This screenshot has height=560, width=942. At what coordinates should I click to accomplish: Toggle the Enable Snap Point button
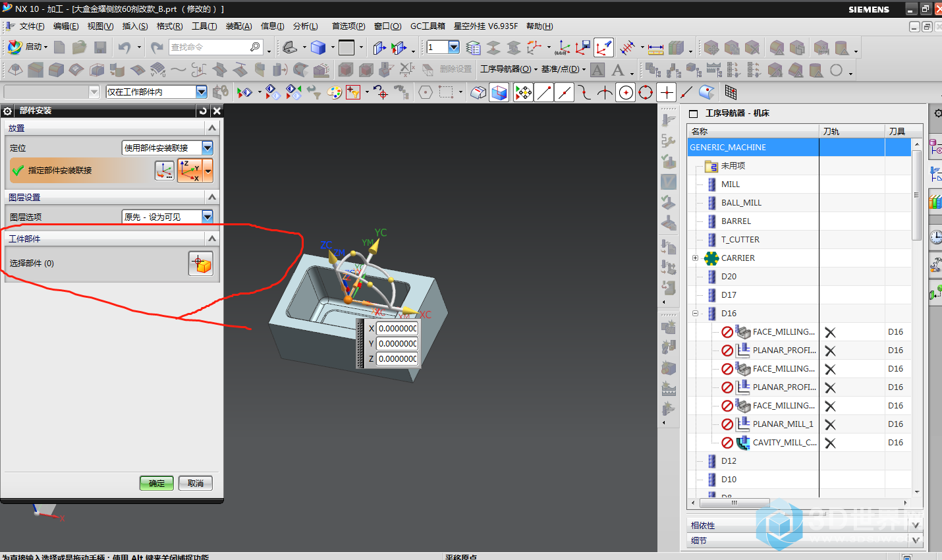[524, 92]
